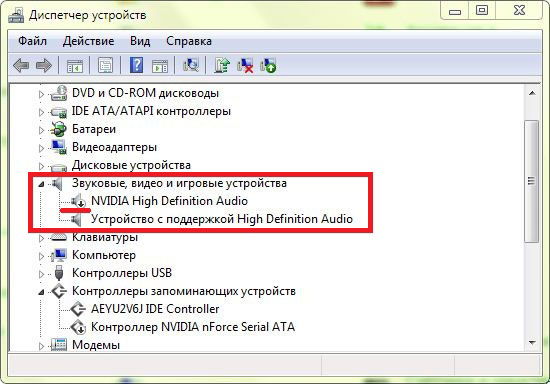This screenshot has width=550, height=384.
Task: Expand the DVD и CD-ROM дисководы node
Action: click(x=41, y=94)
